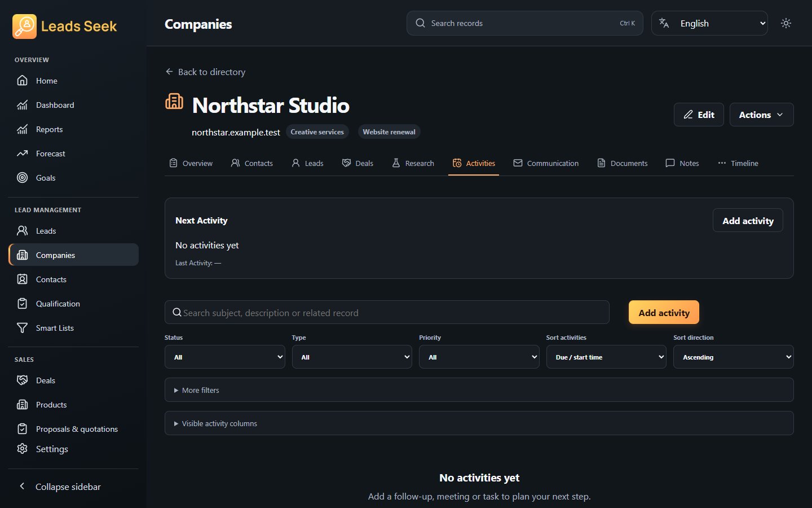Screen dimensions: 812x508
Task: Select Companies in the sidebar
Action: click(x=73, y=255)
